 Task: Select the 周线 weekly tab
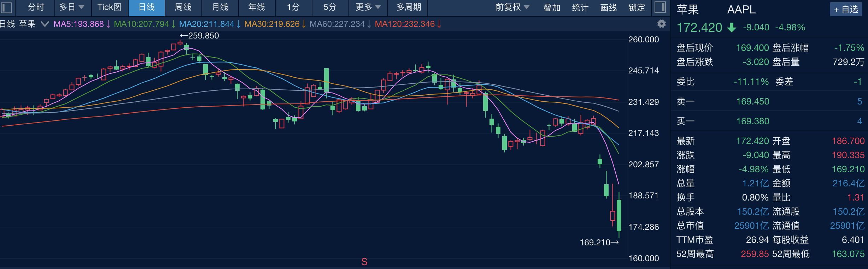[x=183, y=7]
